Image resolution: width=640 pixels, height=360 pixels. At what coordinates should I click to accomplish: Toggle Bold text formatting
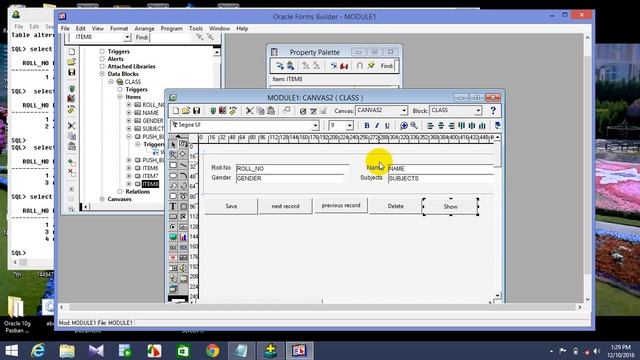(x=367, y=125)
